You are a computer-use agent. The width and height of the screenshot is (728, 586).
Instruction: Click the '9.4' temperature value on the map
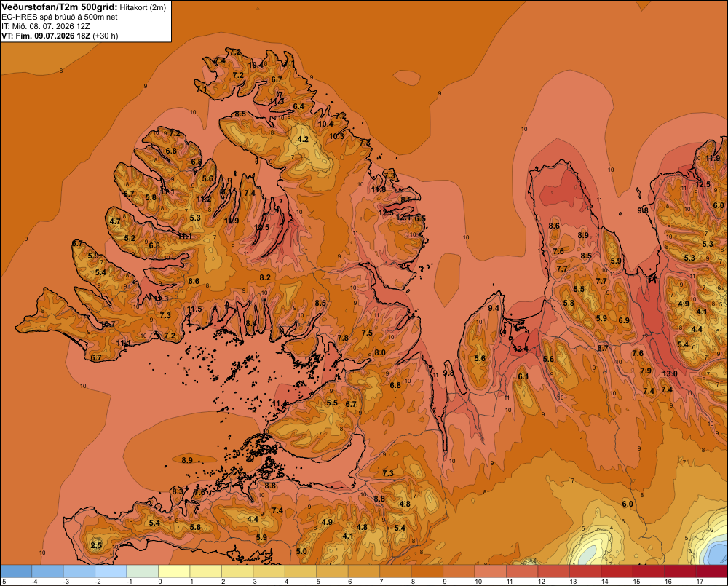point(494,308)
